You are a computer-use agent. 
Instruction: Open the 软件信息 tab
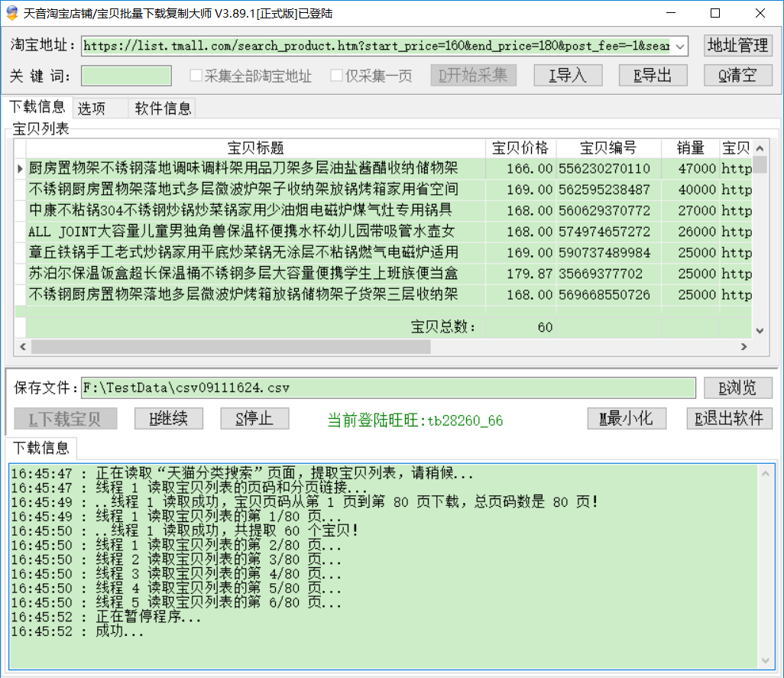(x=163, y=109)
